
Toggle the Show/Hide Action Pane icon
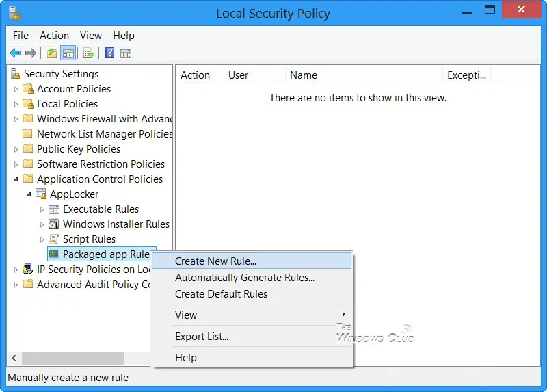(x=126, y=54)
